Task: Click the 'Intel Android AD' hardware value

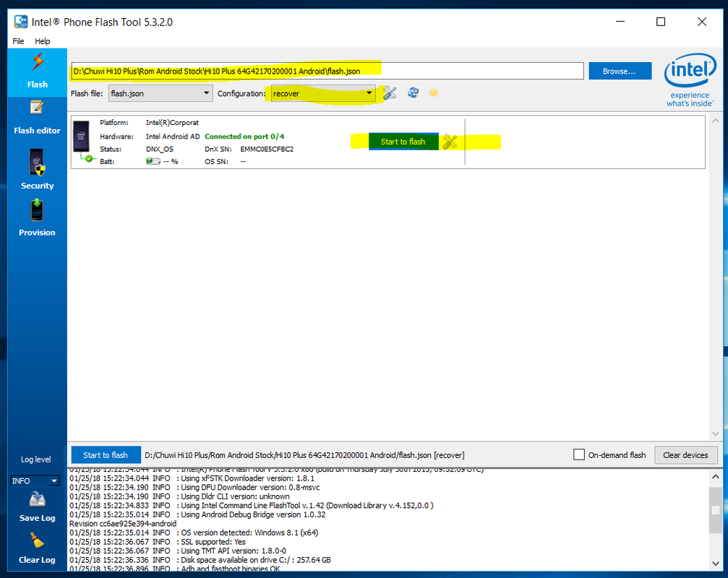Action: tap(173, 137)
